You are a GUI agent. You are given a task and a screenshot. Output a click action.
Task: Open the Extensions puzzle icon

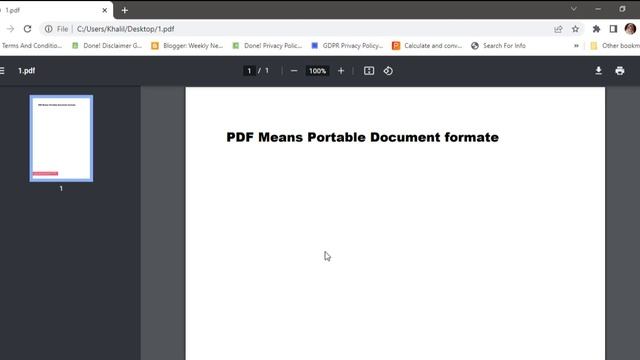pos(596,29)
